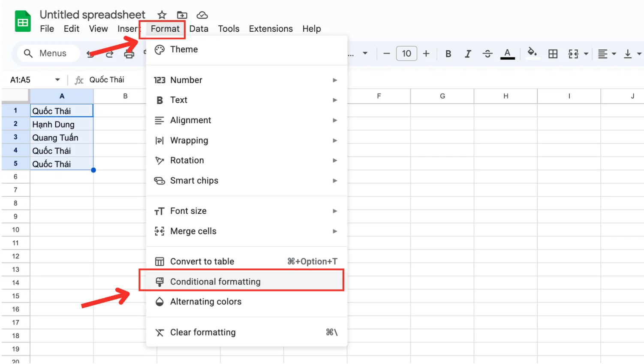Expand the Merge cells submenu
This screenshot has height=364, width=644.
pyautogui.click(x=247, y=231)
